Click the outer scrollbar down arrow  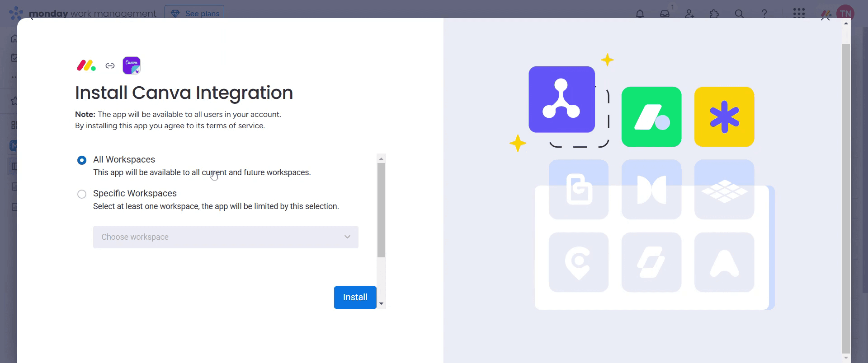pos(846,358)
